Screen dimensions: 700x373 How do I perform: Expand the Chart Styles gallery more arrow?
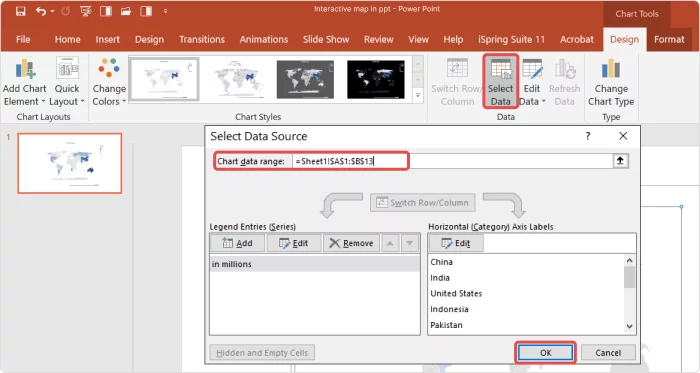pos(418,95)
